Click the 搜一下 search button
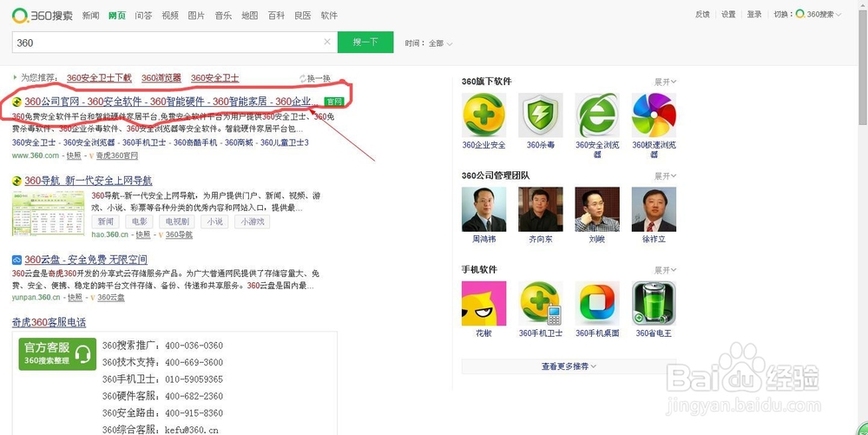 click(x=365, y=42)
